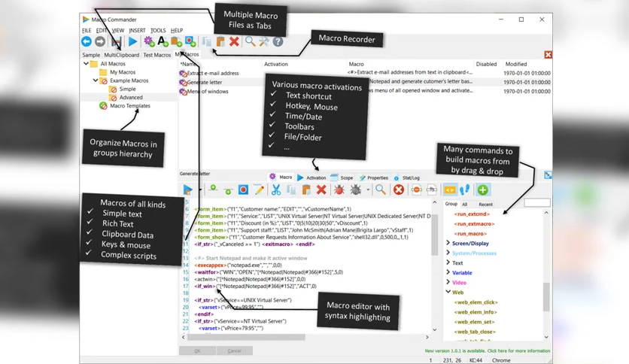Delete line with editor red X icon
The image size is (629, 364).
321,190
